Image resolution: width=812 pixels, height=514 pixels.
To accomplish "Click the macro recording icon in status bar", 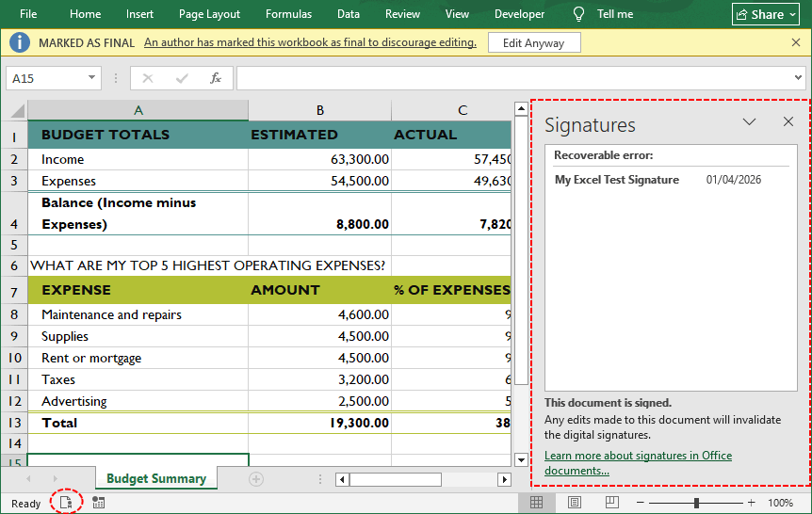I will point(99,503).
